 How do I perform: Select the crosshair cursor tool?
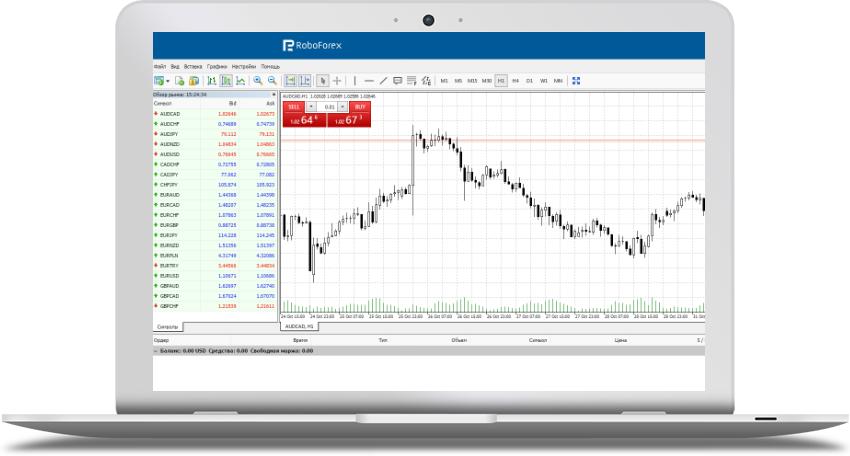click(x=337, y=80)
